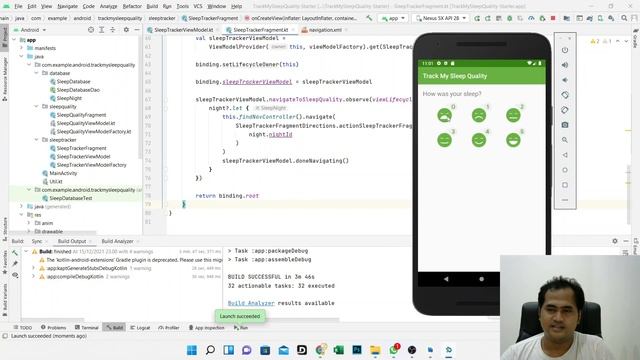Screen dimensions: 640x360
Task: Open the Refactor menu
Action: point(132,6)
